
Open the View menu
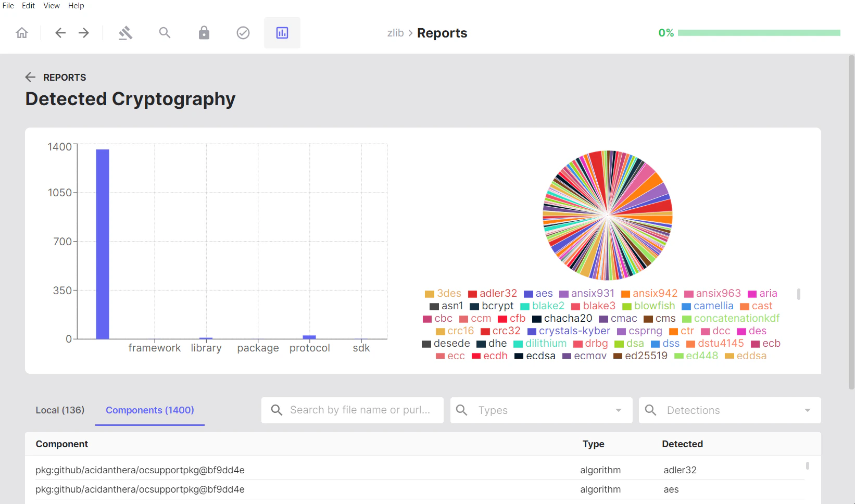[52, 6]
